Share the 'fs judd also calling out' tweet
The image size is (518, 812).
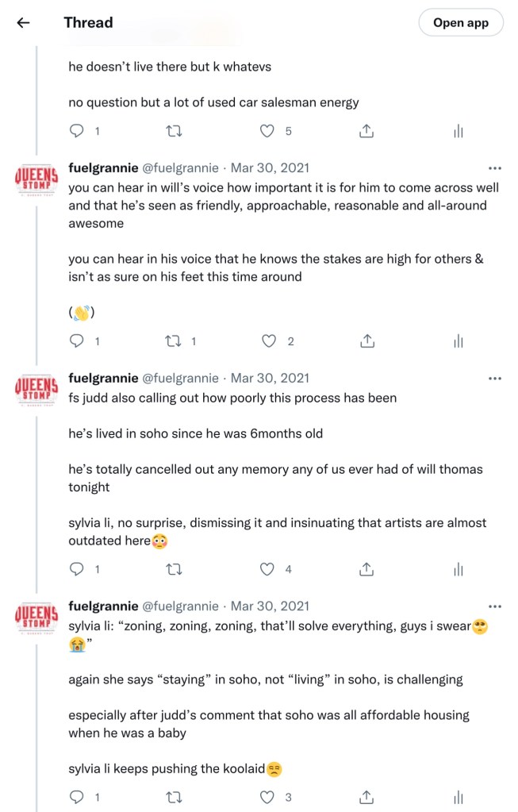coord(367,569)
